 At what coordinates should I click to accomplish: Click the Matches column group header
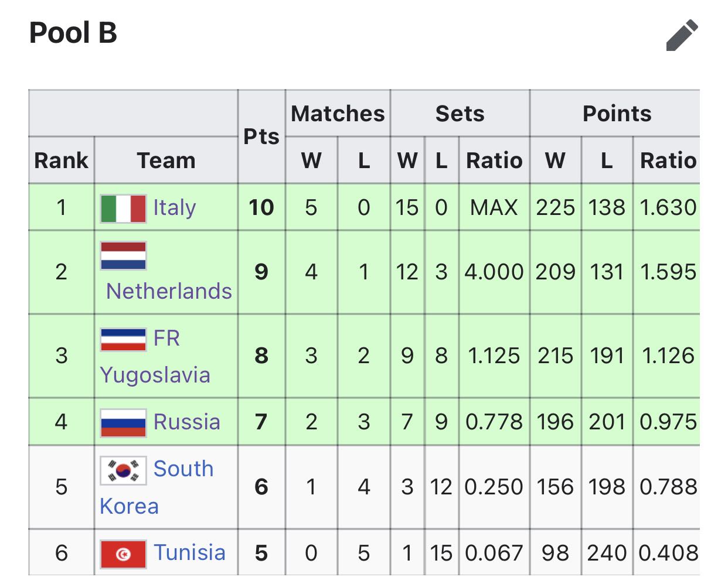point(338,114)
